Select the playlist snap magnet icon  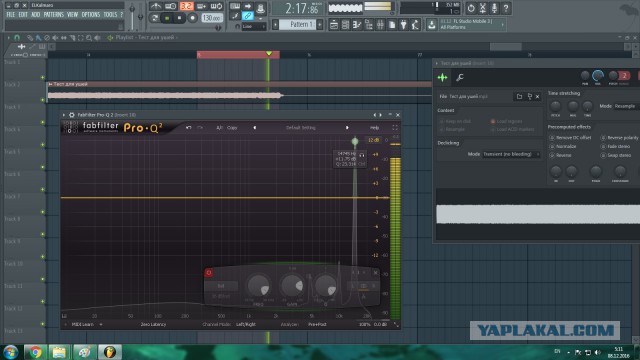coord(17,38)
